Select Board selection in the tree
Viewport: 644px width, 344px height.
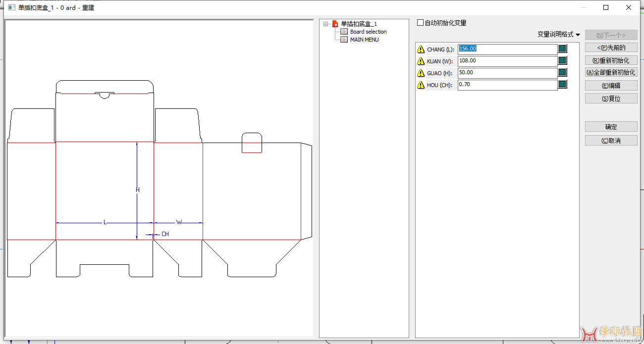[x=368, y=32]
